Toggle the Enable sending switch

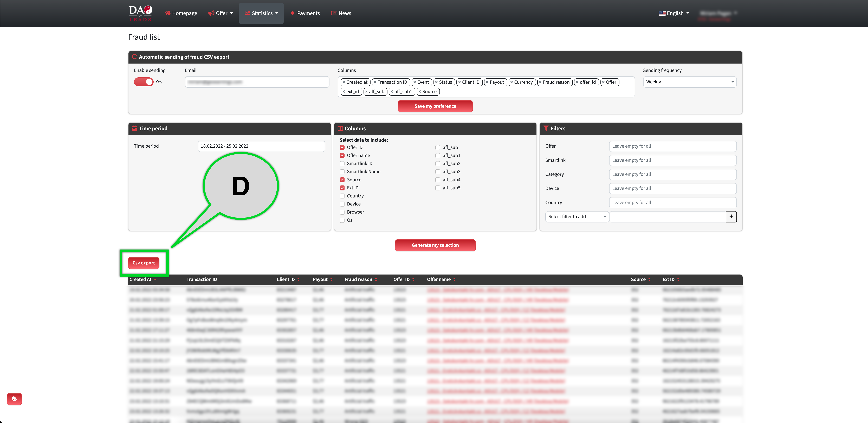(x=144, y=82)
